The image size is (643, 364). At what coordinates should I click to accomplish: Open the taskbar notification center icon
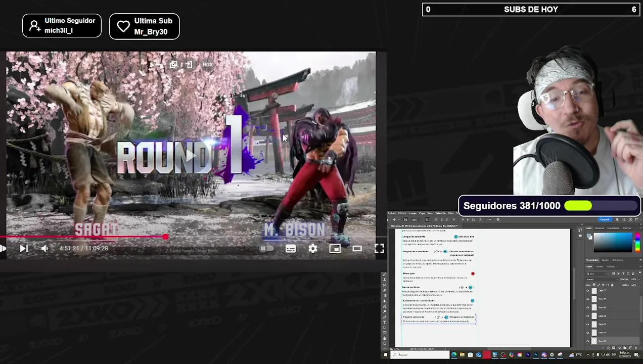tap(636, 355)
